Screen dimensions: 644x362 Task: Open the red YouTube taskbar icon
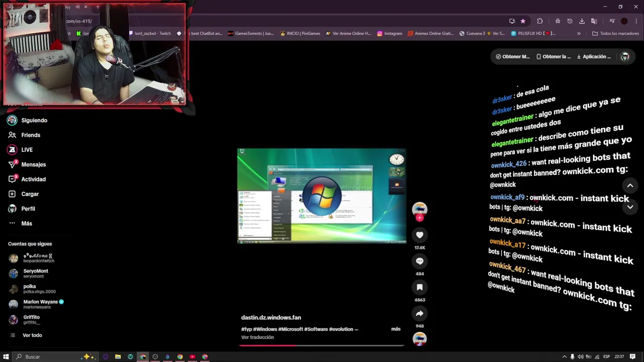[x=192, y=356]
